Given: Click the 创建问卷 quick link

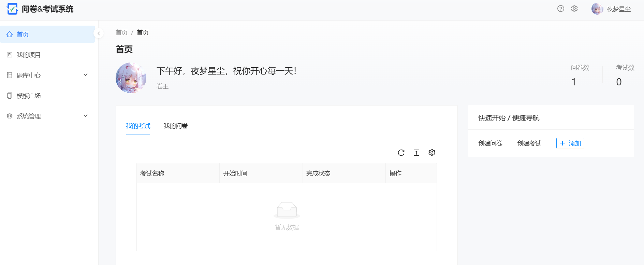Looking at the screenshot, I should click(490, 143).
